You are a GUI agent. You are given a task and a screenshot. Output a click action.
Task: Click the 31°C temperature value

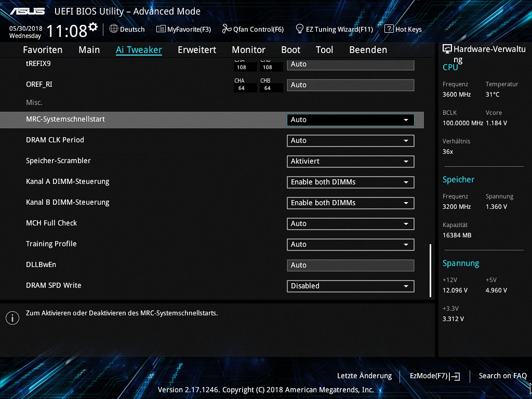(493, 95)
